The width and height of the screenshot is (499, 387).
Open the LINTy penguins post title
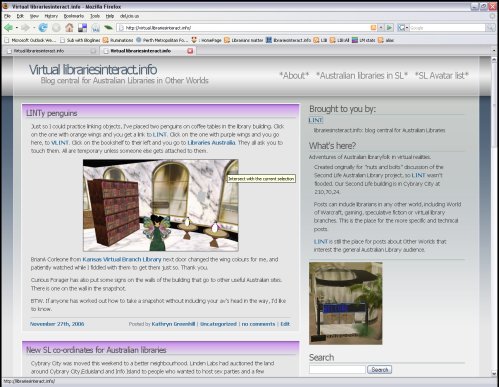click(x=52, y=113)
